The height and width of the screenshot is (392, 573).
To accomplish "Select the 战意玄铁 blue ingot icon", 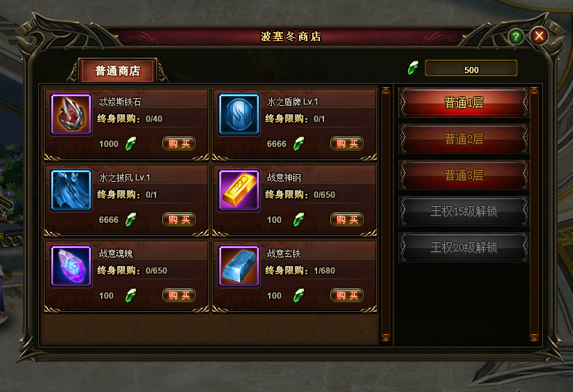I will coord(238,266).
